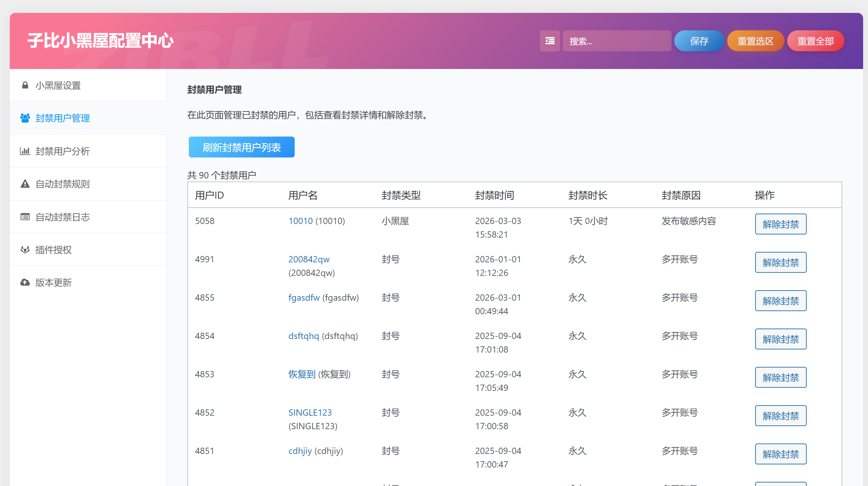Click the 子比小黑屋配置中心 title
This screenshot has height=486, width=868.
point(101,41)
